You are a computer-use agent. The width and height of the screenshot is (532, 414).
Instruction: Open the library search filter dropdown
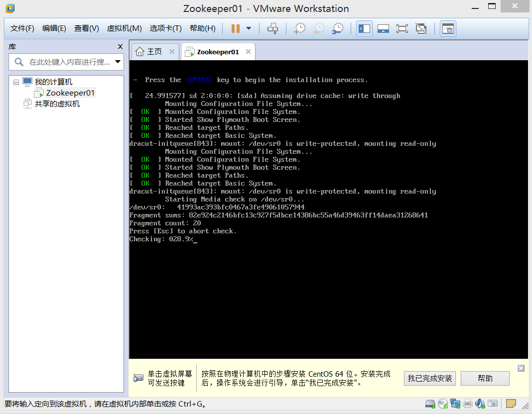(x=118, y=62)
